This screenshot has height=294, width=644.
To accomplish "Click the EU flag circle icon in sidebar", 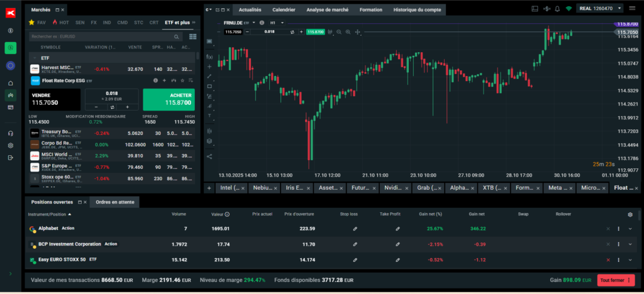I will (11, 65).
